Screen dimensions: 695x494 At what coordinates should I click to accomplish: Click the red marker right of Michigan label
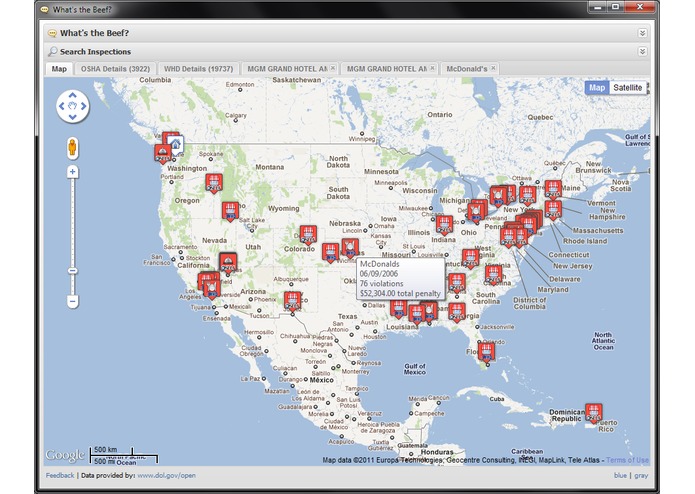pos(476,213)
